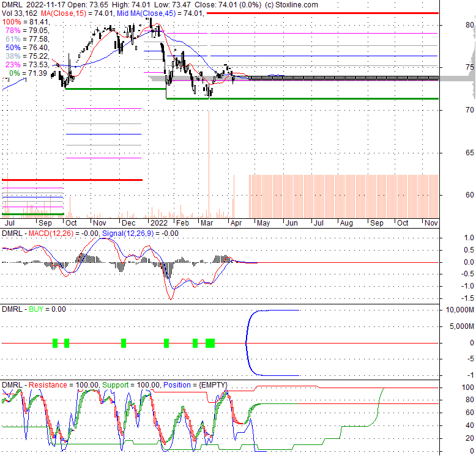The width and height of the screenshot is (476, 456).
Task: Click the 65 price axis value
Action: tap(470, 152)
